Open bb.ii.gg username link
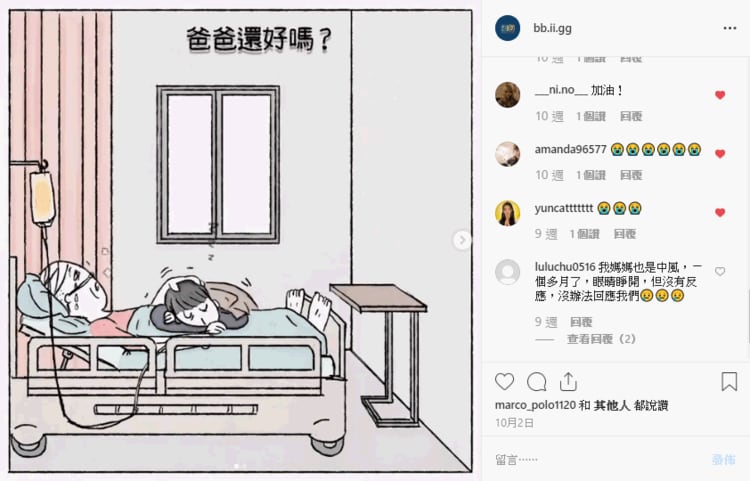750x481 pixels. coord(552,28)
